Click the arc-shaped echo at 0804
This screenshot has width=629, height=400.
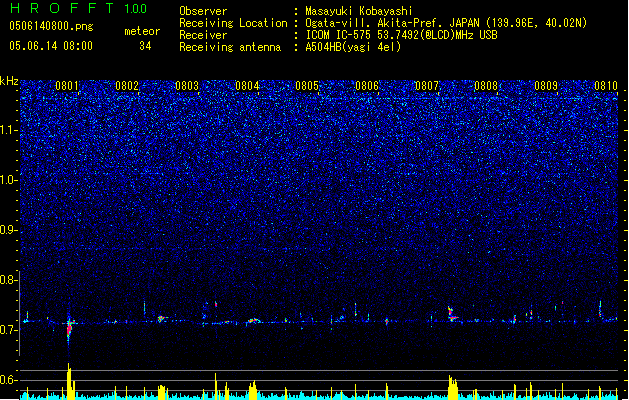point(253,321)
